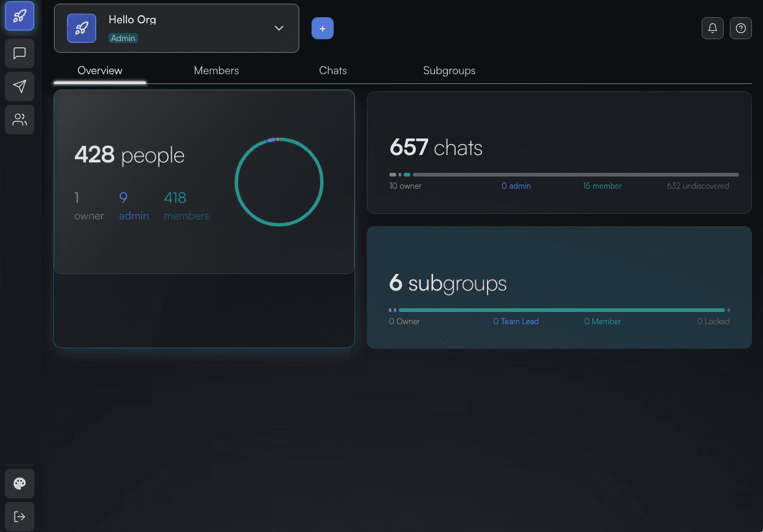Click the 0 Locked label
The height and width of the screenshot is (532, 763).
[713, 321]
